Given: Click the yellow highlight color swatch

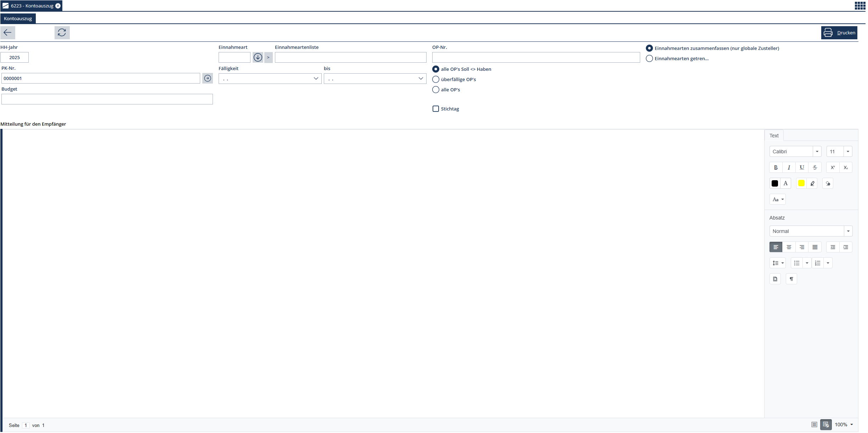Looking at the screenshot, I should [801, 183].
